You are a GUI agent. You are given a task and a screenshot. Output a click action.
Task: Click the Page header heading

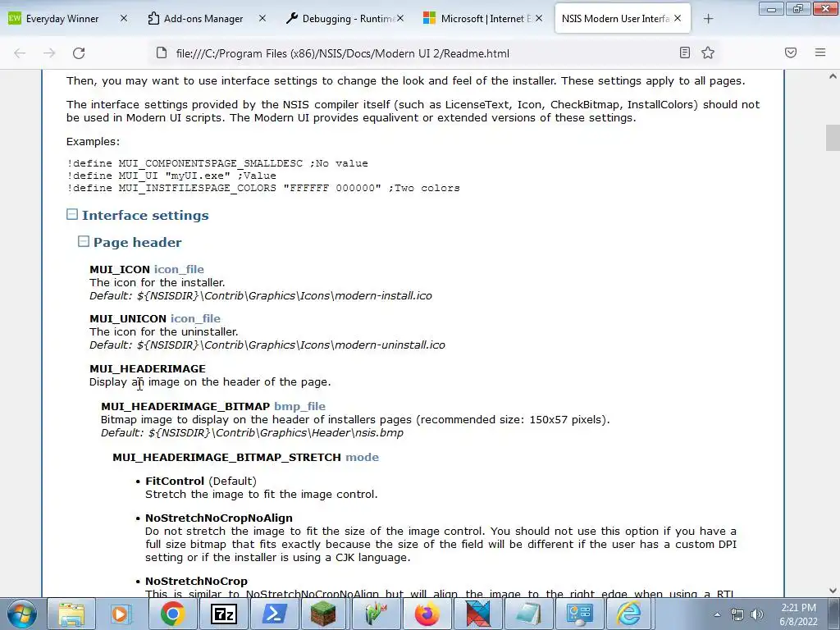point(137,242)
